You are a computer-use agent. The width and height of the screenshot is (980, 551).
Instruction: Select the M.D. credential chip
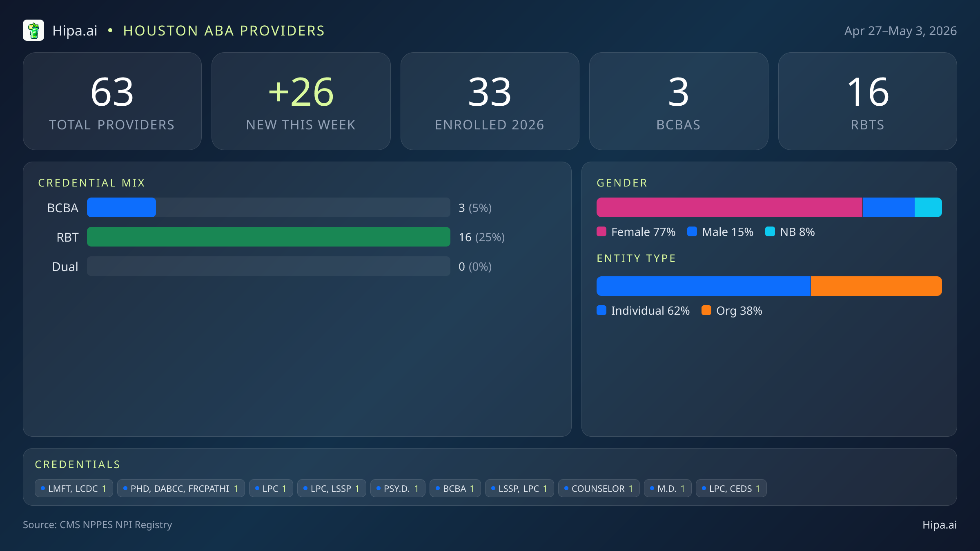click(x=668, y=488)
